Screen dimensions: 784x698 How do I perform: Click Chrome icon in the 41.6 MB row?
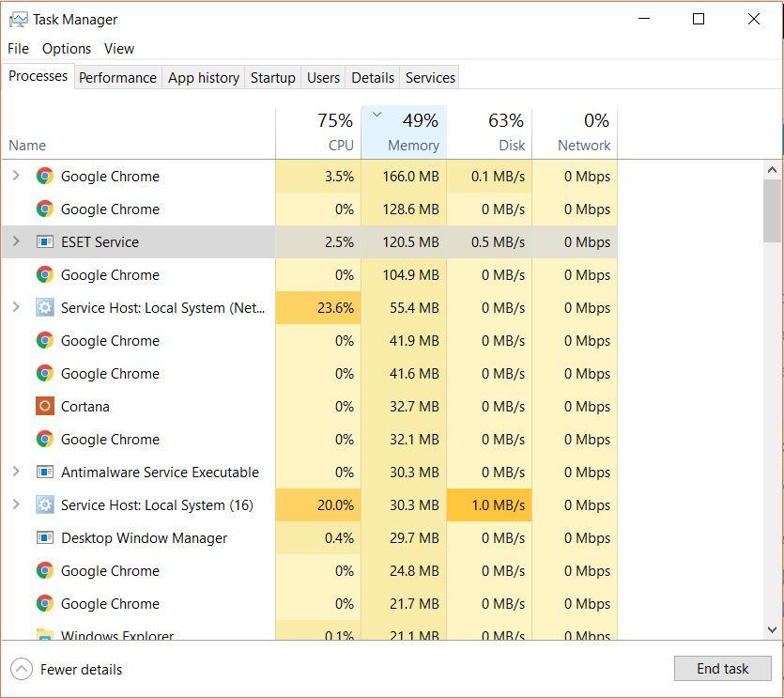[45, 373]
